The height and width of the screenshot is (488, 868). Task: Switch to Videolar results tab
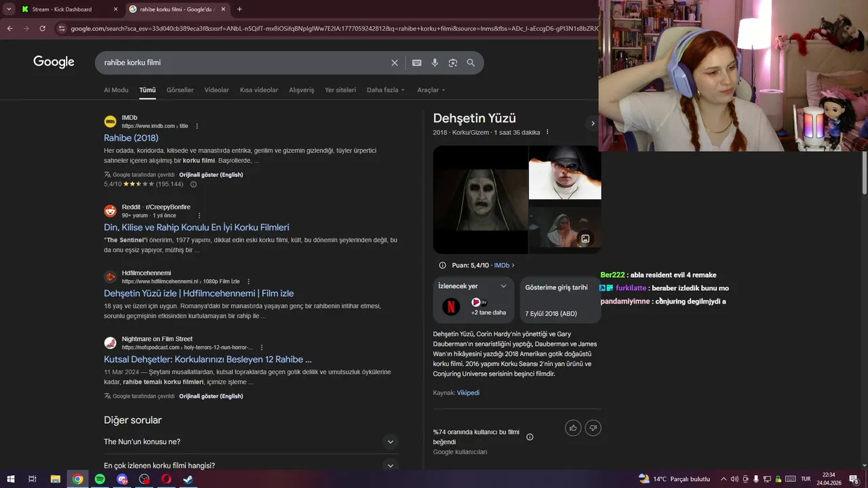click(217, 90)
